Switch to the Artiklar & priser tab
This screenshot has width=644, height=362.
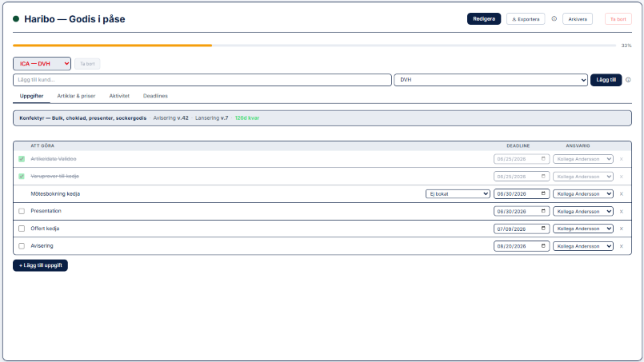pos(76,96)
